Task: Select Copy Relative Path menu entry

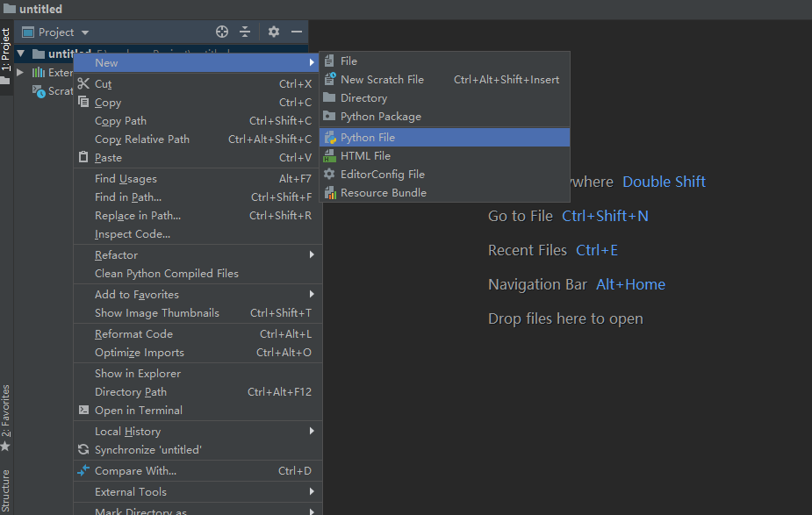Action: pyautogui.click(x=198, y=139)
